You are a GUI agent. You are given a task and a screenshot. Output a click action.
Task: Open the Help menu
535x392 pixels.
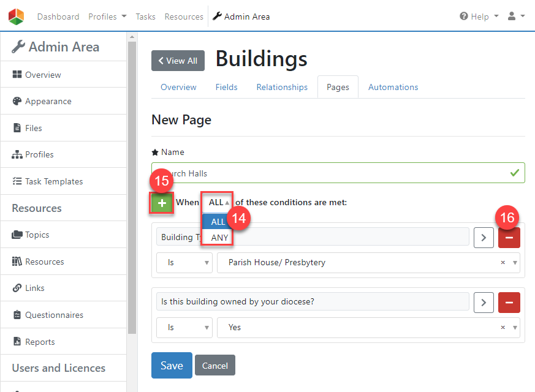point(479,17)
